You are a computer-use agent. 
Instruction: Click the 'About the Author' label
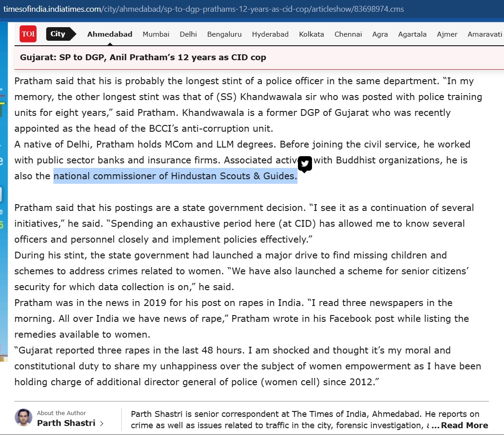click(62, 413)
